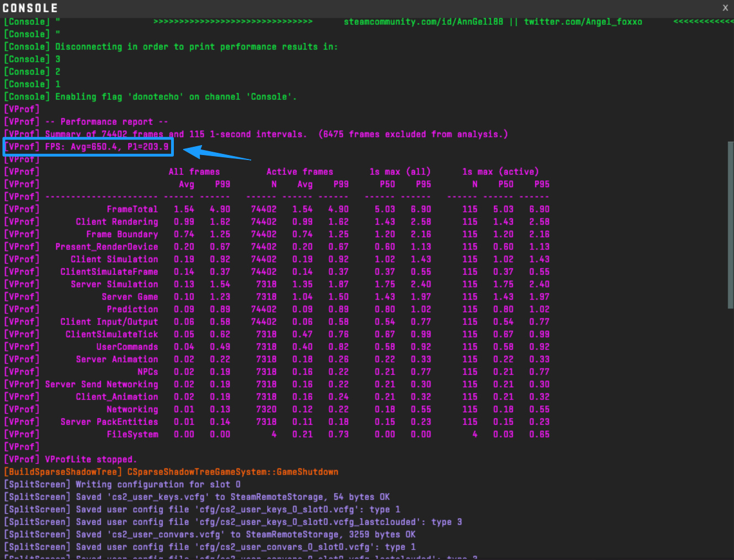734x560 pixels.
Task: Select the steamcommunity.com/id/AnnGel188 text
Action: 423,22
